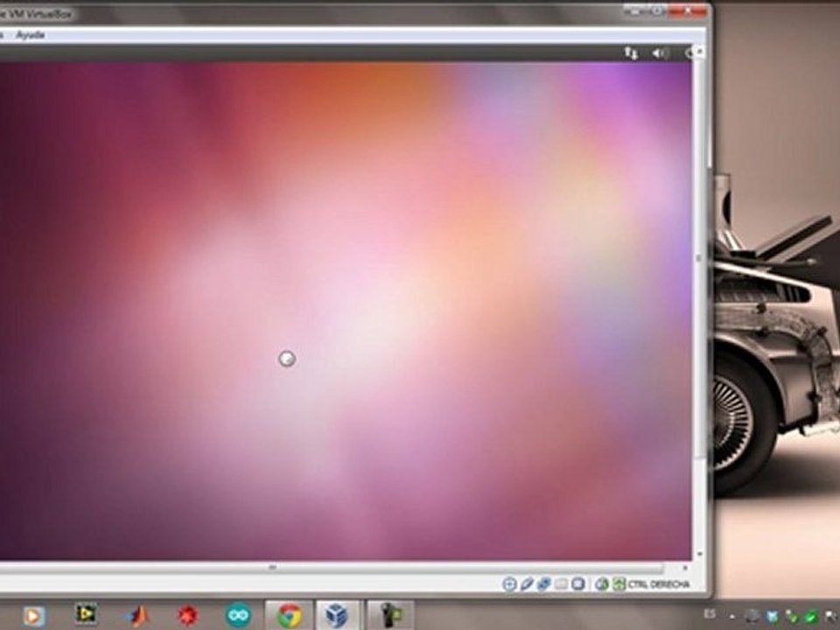This screenshot has height=630, width=840.
Task: Click the horizontal scrollbar right arrow
Action: click(x=686, y=567)
